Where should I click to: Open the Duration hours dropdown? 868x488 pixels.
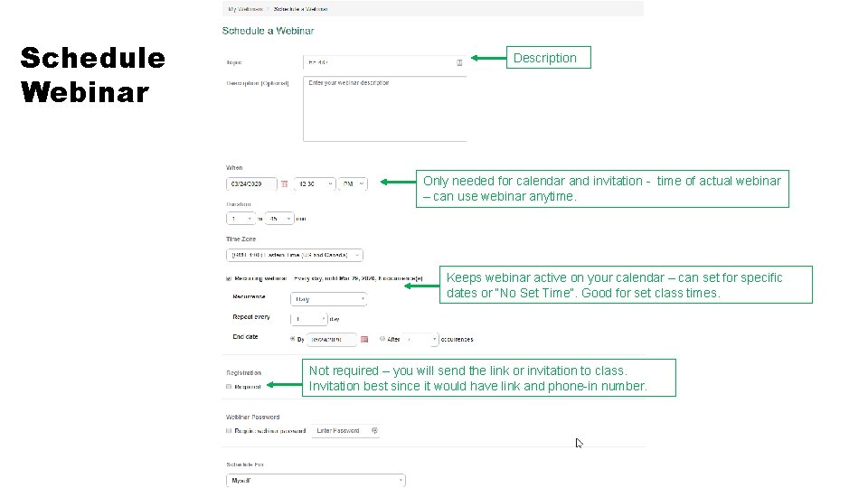coord(241,219)
